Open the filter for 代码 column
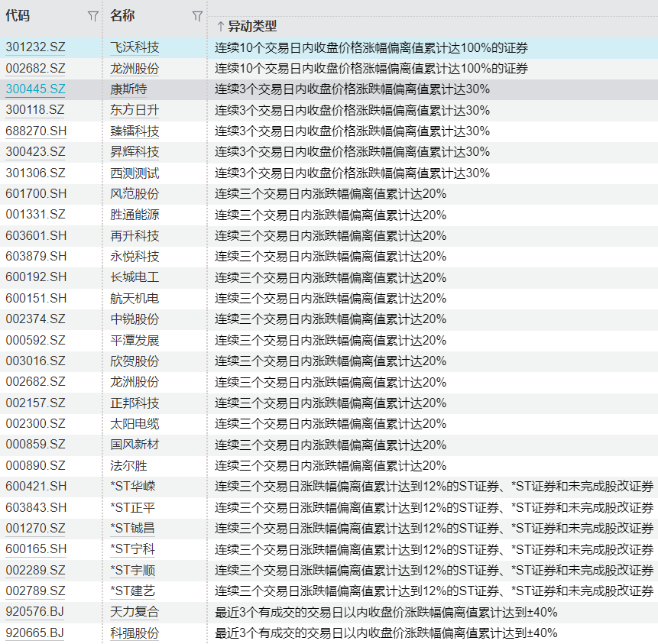This screenshot has height=644, width=658. pos(92,16)
